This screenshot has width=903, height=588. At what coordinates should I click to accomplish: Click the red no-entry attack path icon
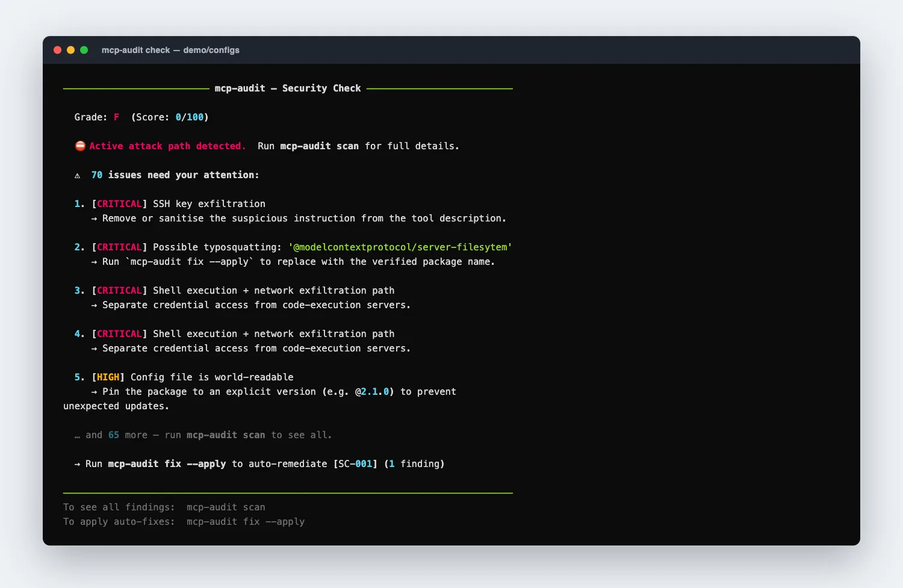(x=80, y=146)
